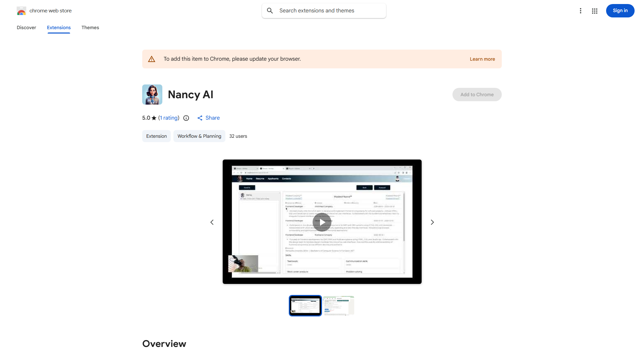Click the Share icon
Screen dimensions: 644x362
pyautogui.click(x=200, y=118)
